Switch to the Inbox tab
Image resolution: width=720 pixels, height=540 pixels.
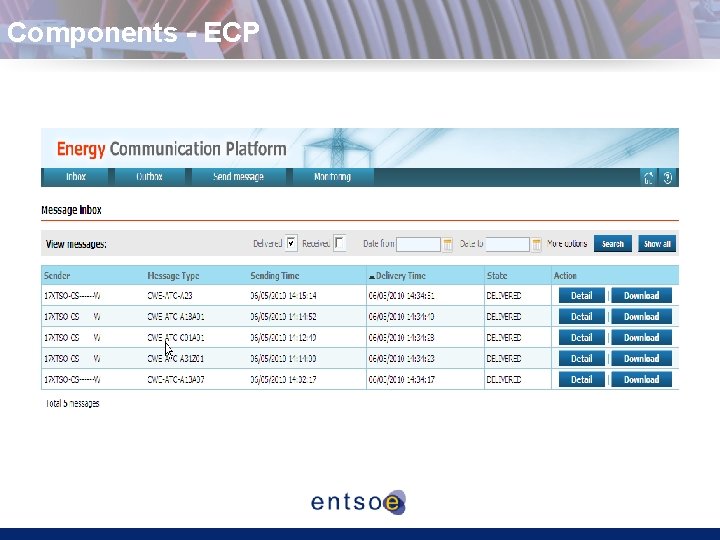75,177
